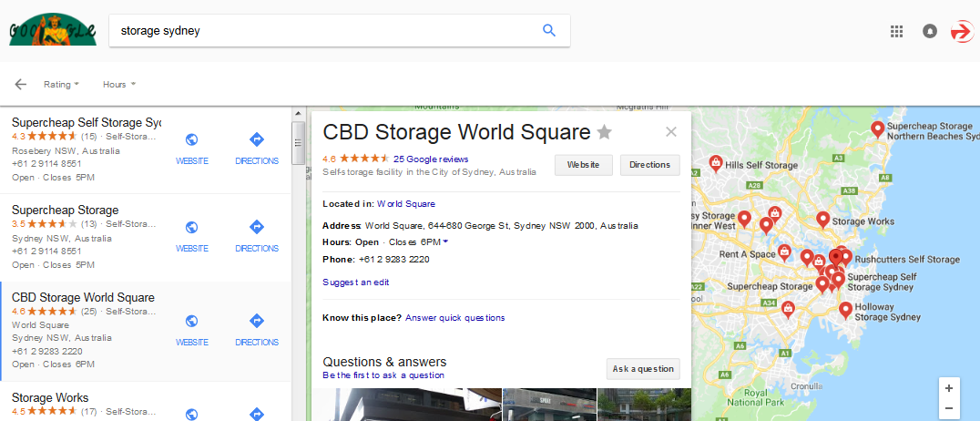Open the Rating filter dropdown

pos(61,85)
